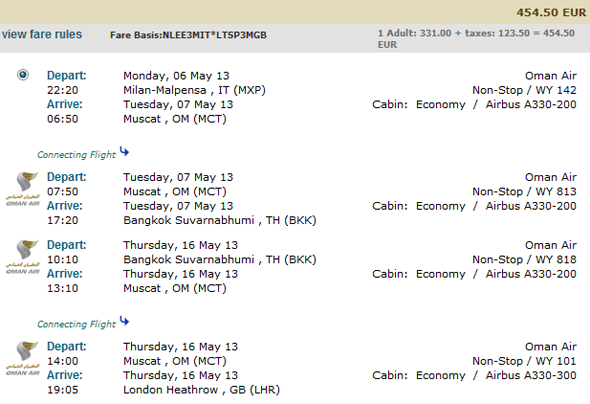Click the Oman Air logo for WY 813
The height and width of the screenshot is (404, 590).
click(23, 189)
